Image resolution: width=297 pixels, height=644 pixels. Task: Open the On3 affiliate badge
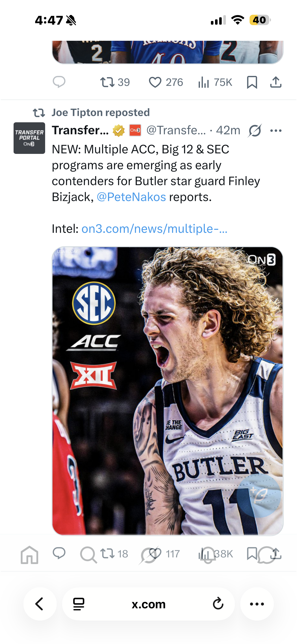coord(135,130)
